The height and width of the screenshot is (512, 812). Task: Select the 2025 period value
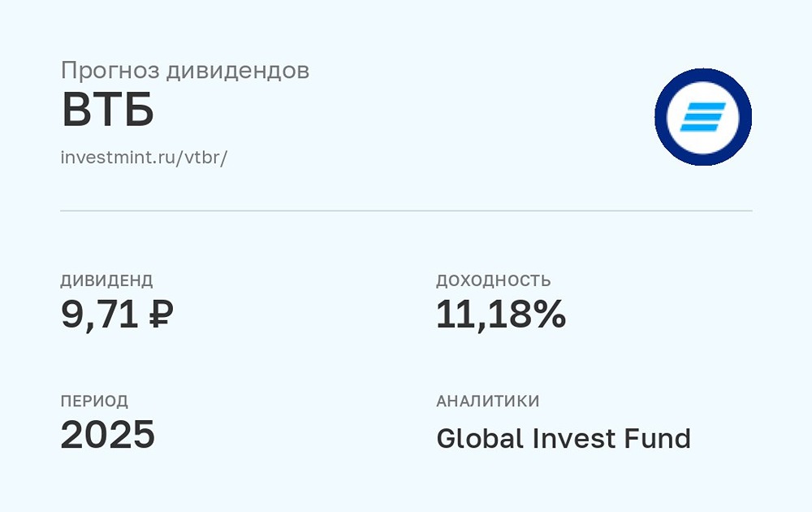[x=108, y=436]
